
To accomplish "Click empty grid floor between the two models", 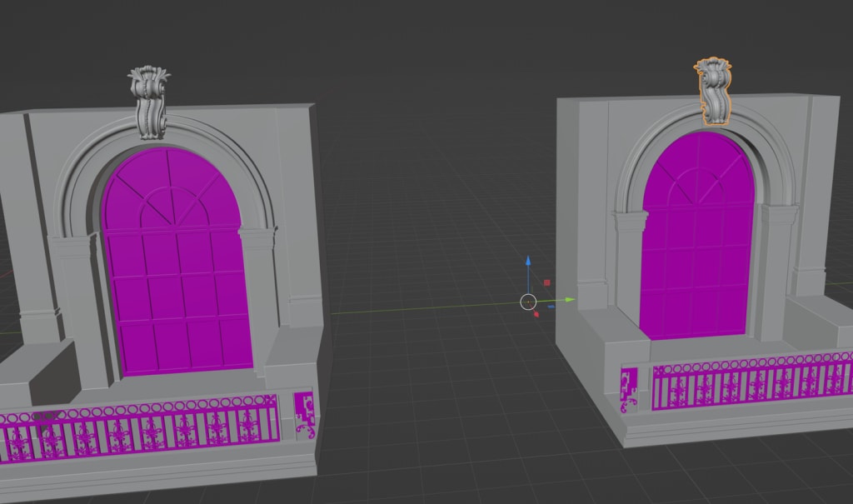I will 435,381.
